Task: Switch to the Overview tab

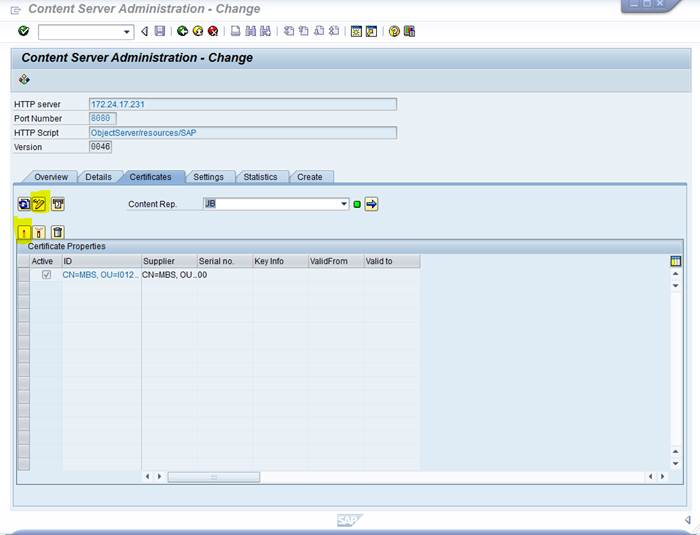Action: 50,177
